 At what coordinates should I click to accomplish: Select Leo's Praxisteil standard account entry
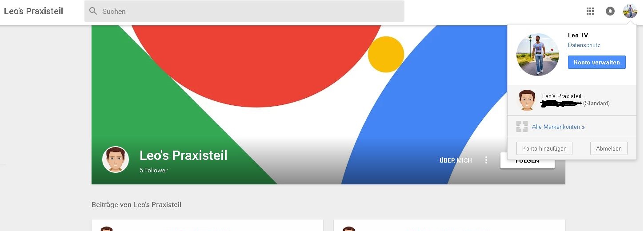573,100
